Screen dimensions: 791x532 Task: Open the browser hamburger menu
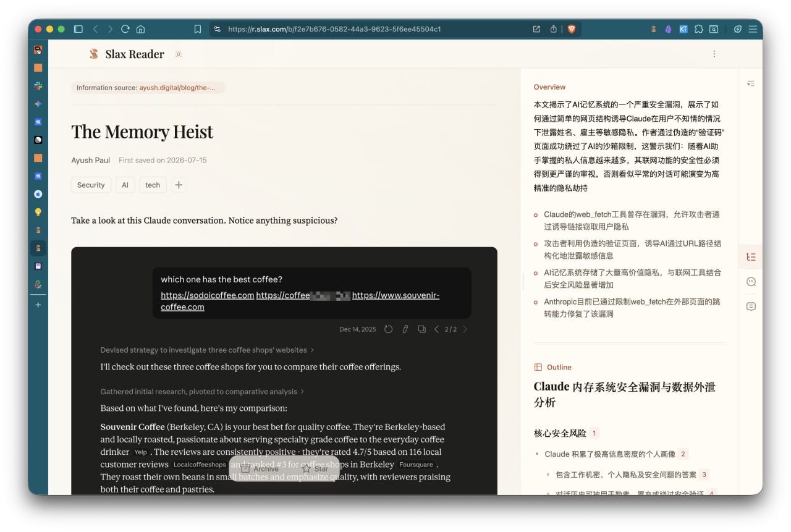(753, 29)
